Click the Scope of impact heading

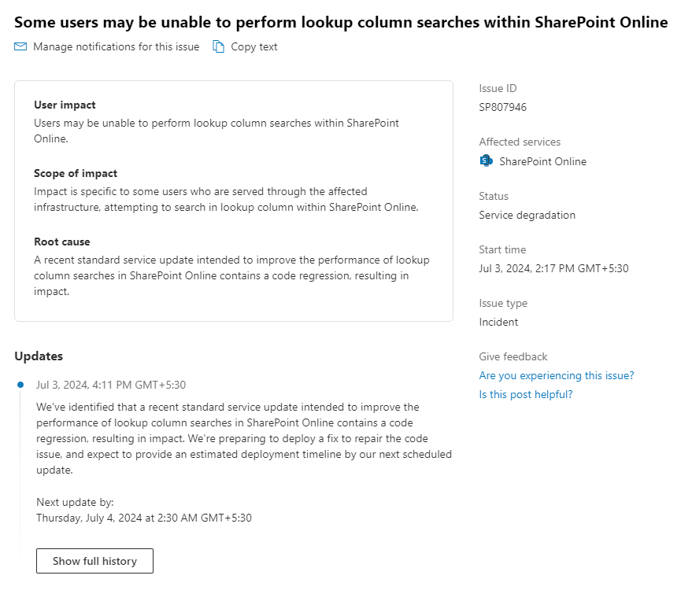click(76, 173)
